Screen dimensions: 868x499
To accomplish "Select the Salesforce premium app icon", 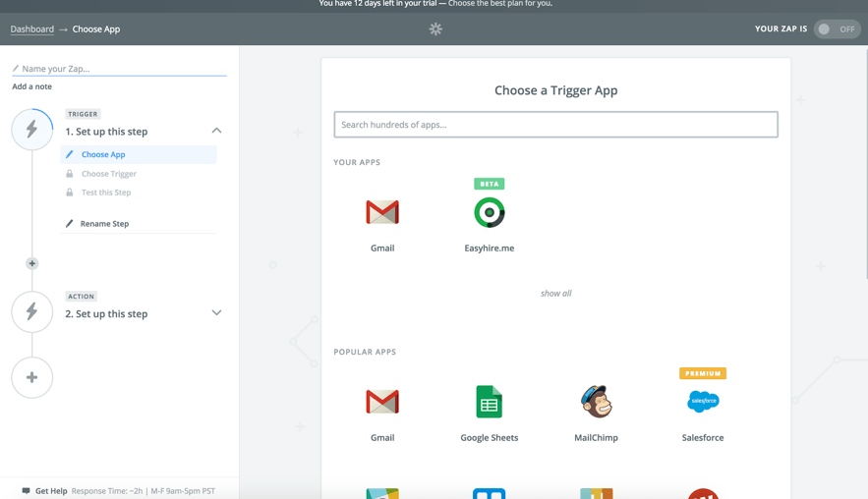I will (x=703, y=401).
